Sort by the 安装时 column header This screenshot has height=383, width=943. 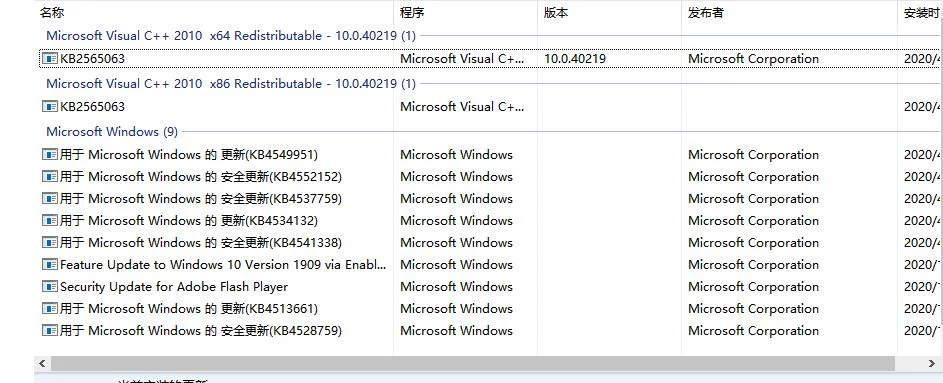921,13
